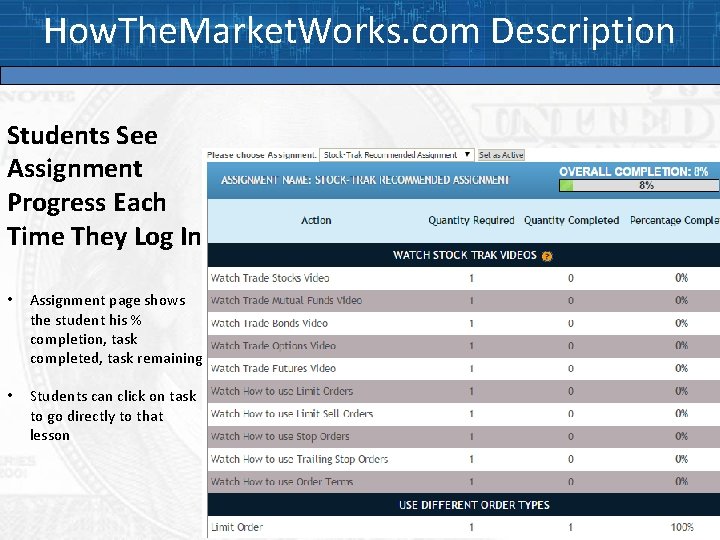Image resolution: width=720 pixels, height=540 pixels.
Task: Select the Limit Order task row
Action: tap(463, 527)
